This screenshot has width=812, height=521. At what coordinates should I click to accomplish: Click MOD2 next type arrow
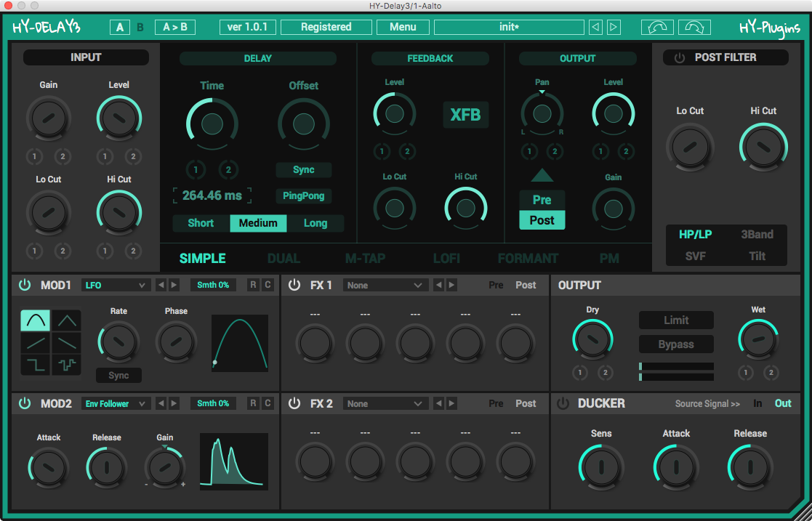point(174,403)
